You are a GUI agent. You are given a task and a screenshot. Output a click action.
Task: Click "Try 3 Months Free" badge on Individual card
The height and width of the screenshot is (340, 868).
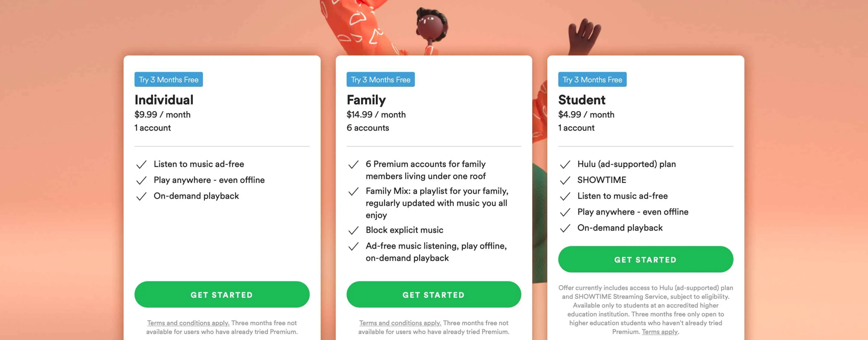tap(168, 80)
